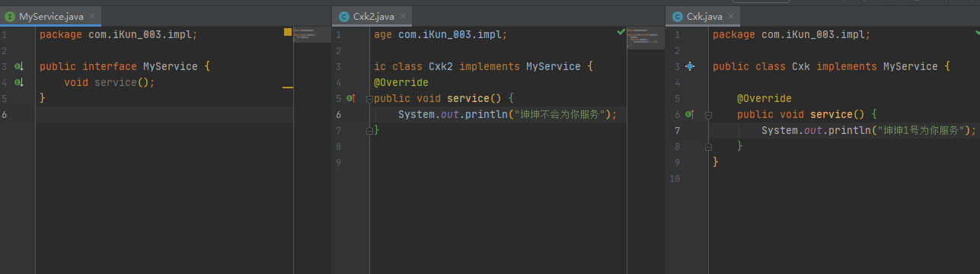Click implemented-method gutter icon beside void service()
The height and width of the screenshot is (274, 980).
20,82
